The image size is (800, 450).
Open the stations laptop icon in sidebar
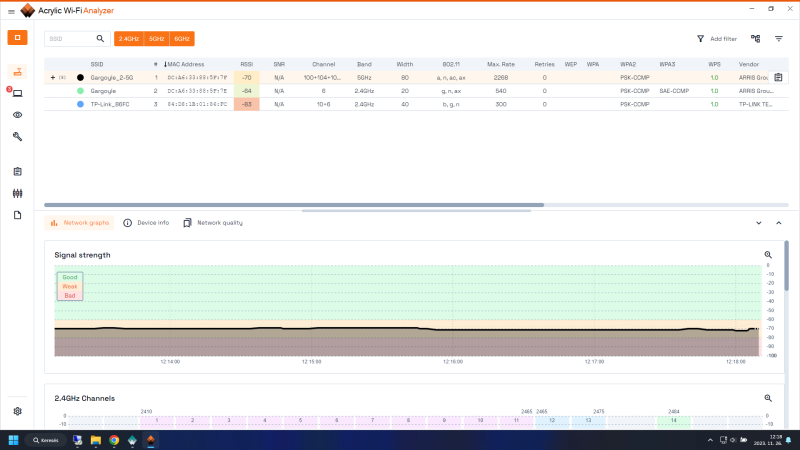(17, 93)
